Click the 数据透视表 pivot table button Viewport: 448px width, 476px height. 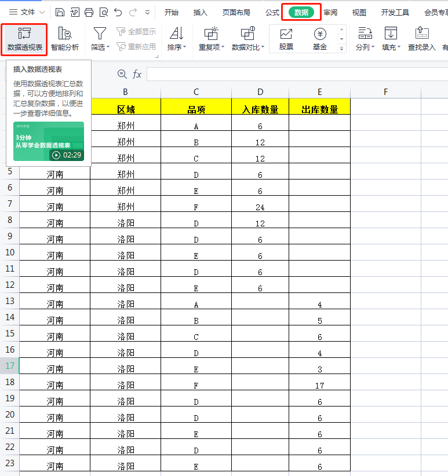[24, 39]
